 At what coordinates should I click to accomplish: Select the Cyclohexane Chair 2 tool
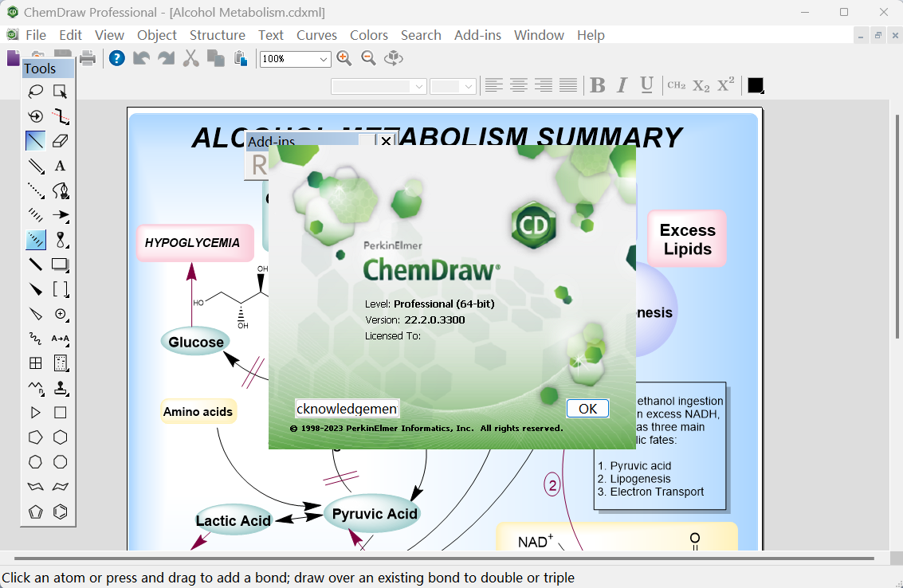60,488
